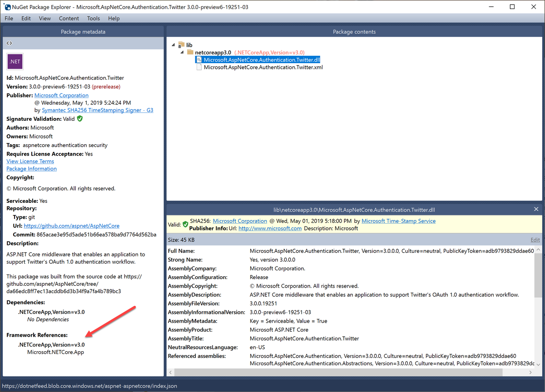
Task: Click the version 3.0.0-preview6-19251-03 text
Action: point(59,86)
